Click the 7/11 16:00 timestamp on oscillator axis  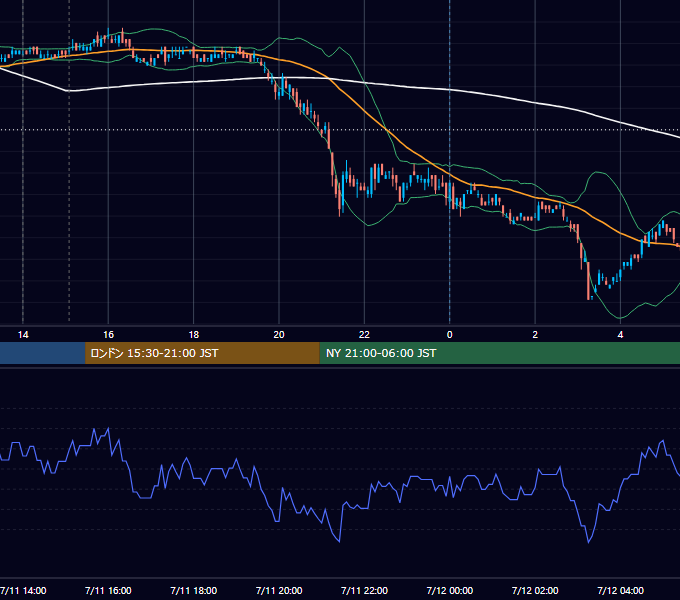pos(108,590)
